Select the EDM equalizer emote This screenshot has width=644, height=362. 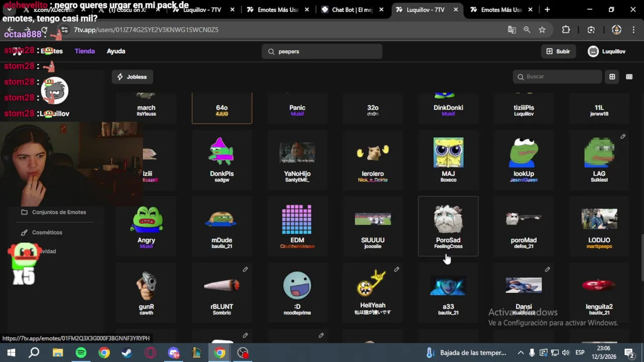click(297, 226)
